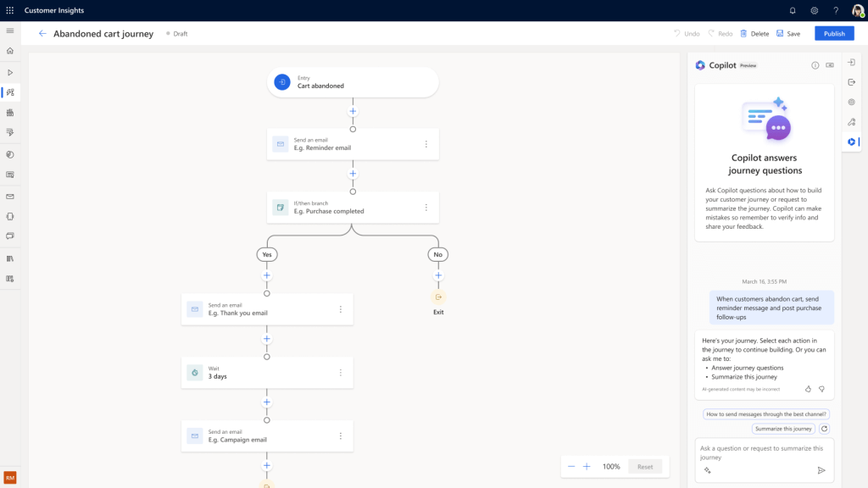Select the Journeys sidebar icon

point(10,92)
